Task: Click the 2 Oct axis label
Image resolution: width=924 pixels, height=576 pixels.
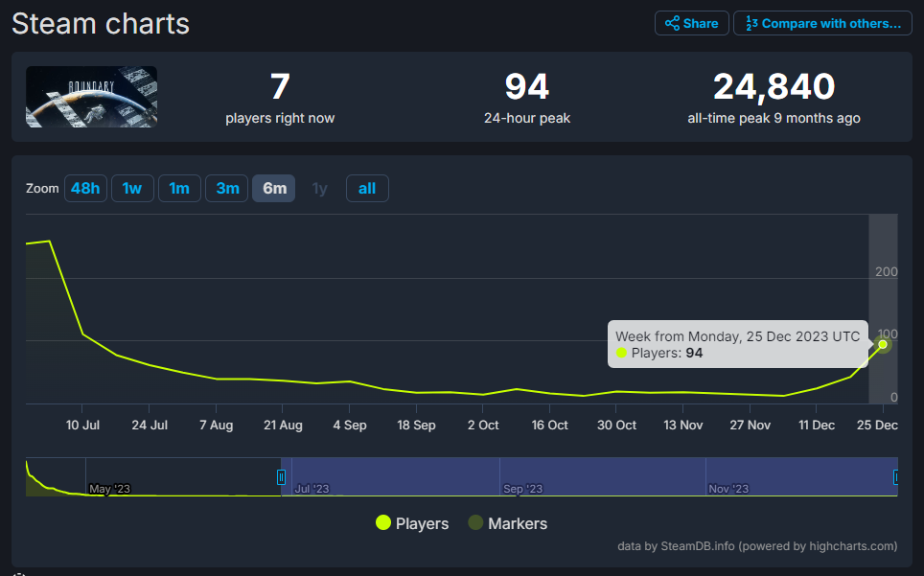Action: (x=483, y=426)
